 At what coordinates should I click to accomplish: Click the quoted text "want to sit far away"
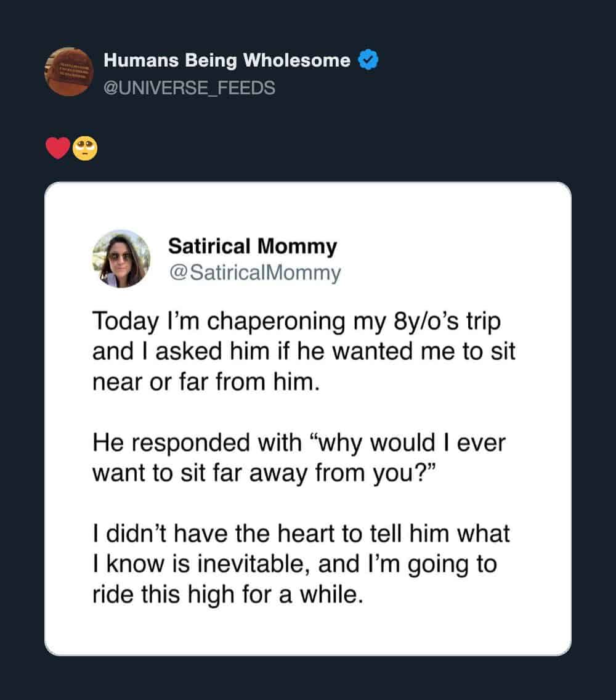tap(200, 473)
